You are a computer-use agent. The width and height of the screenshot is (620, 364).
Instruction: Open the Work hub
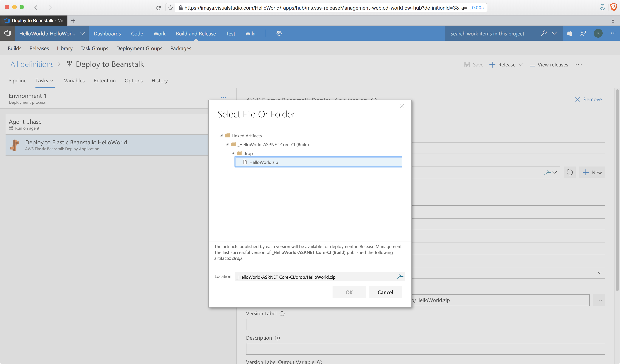click(159, 33)
